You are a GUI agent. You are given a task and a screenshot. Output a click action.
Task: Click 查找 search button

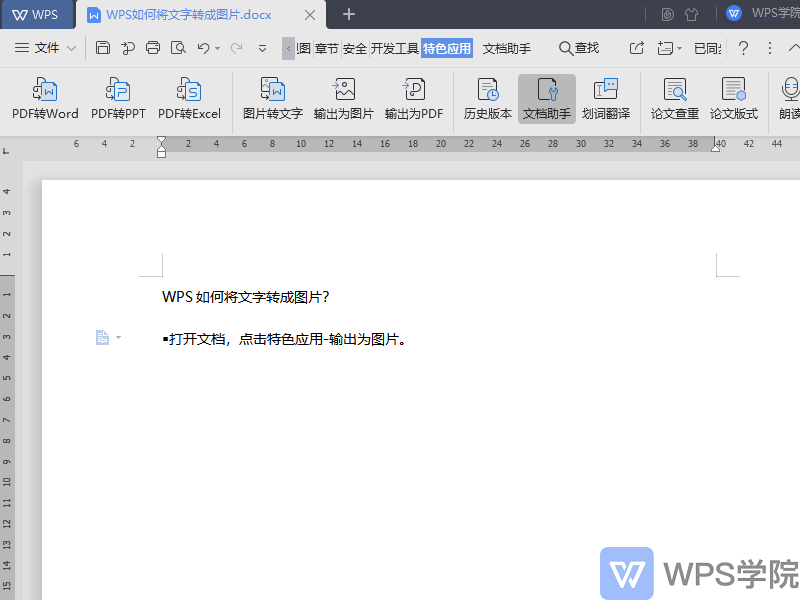579,48
